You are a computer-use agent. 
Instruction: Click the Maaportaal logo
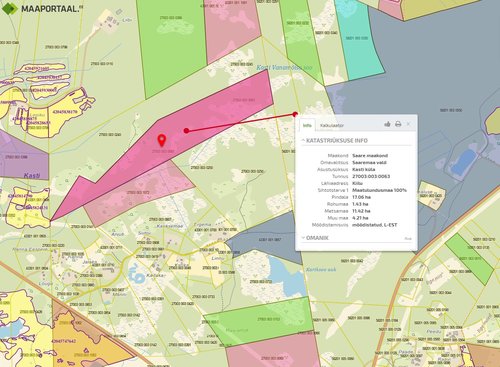pos(42,8)
